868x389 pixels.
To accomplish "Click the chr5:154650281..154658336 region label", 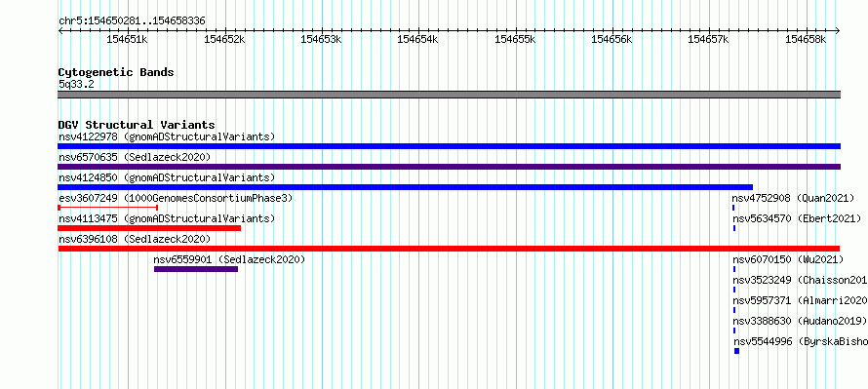I will coord(132,20).
